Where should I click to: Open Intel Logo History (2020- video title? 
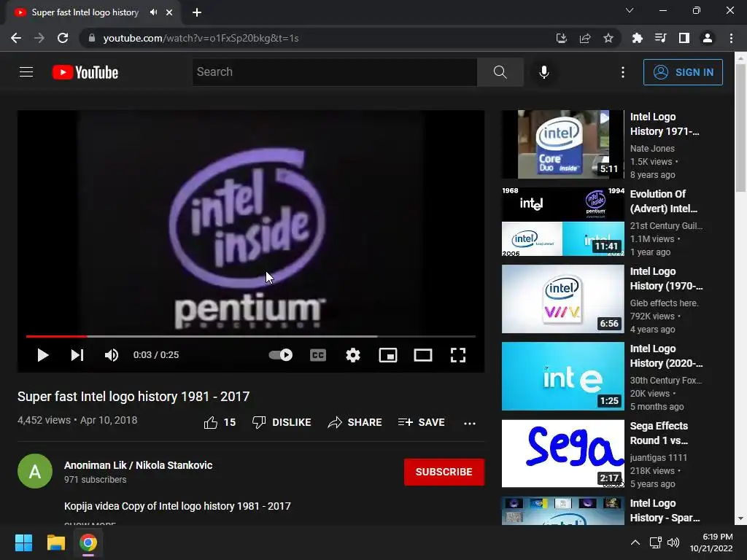[x=666, y=356]
